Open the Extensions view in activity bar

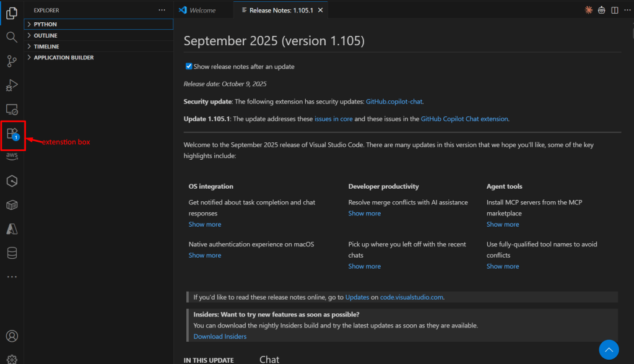pos(12,133)
